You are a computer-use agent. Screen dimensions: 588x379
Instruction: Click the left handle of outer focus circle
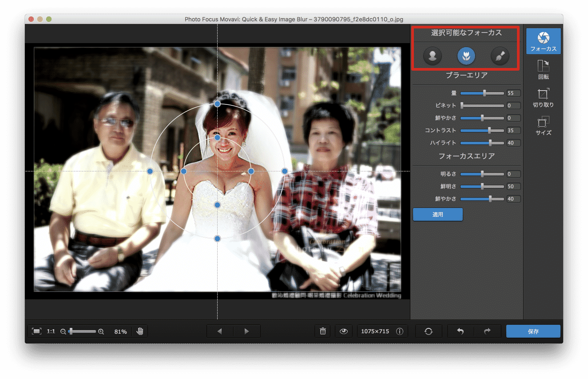150,171
